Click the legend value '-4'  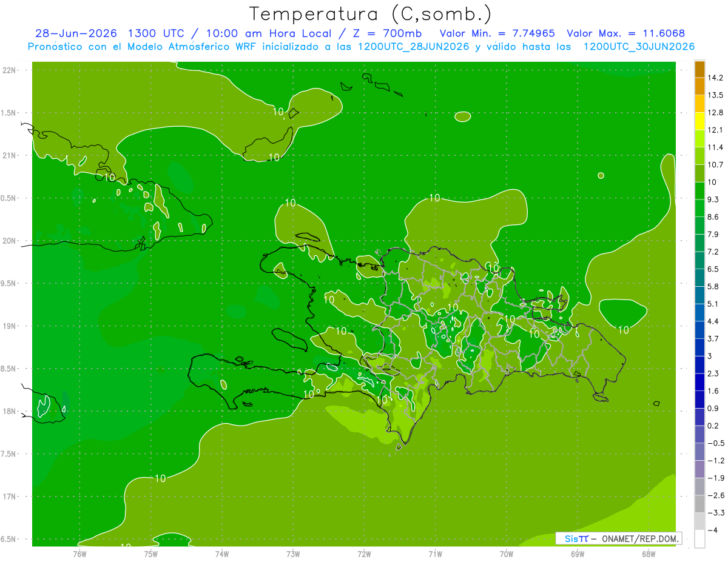click(712, 530)
